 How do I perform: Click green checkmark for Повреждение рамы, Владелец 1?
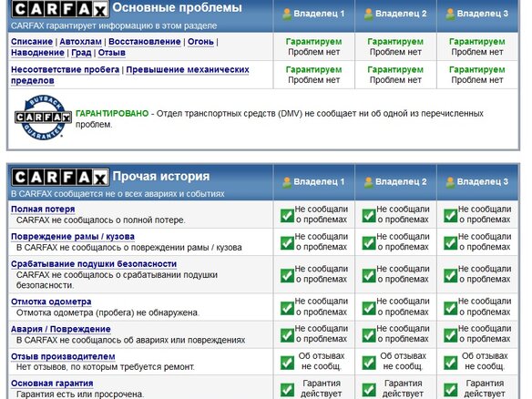click(x=287, y=242)
